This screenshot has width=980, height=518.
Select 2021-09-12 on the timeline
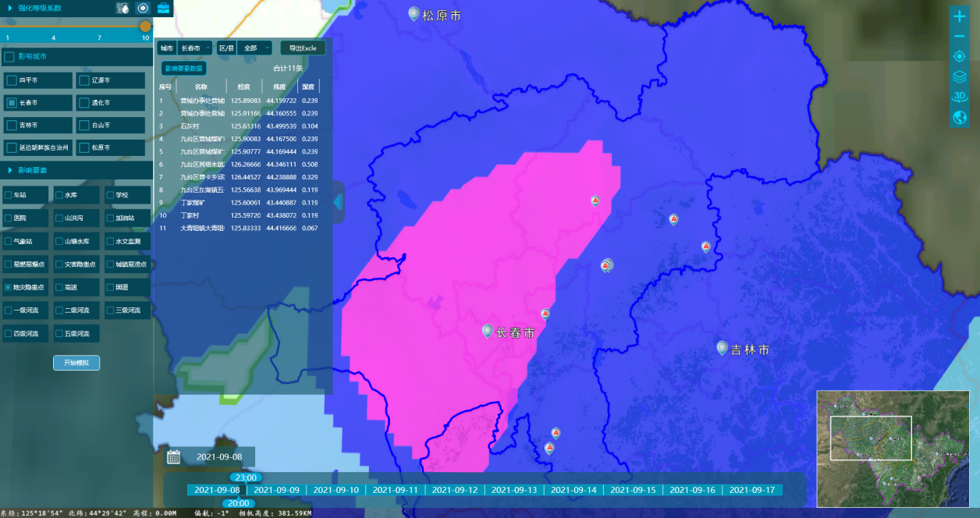pyautogui.click(x=455, y=490)
